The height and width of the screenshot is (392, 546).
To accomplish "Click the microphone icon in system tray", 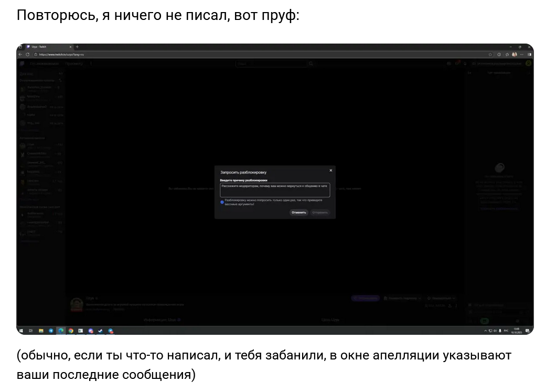I will (500, 331).
